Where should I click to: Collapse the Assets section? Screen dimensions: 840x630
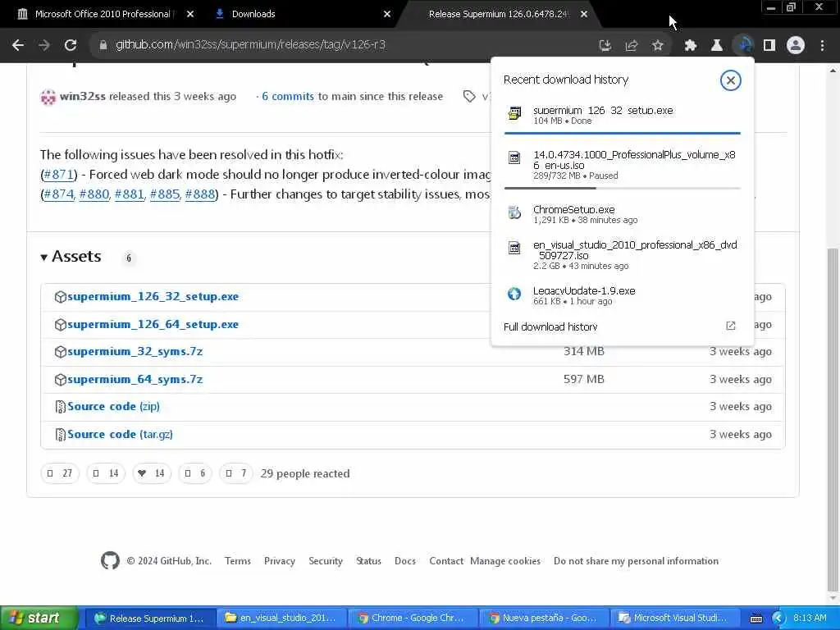tap(71, 257)
